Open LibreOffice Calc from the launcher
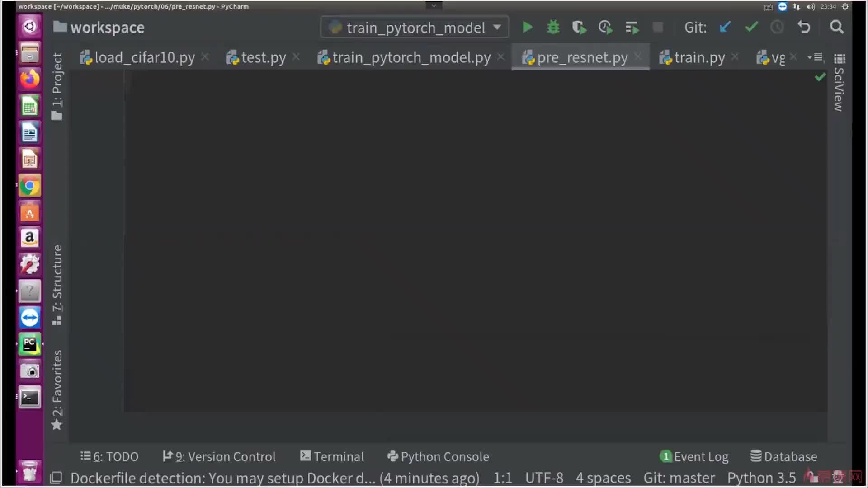This screenshot has width=868, height=488. [x=30, y=106]
